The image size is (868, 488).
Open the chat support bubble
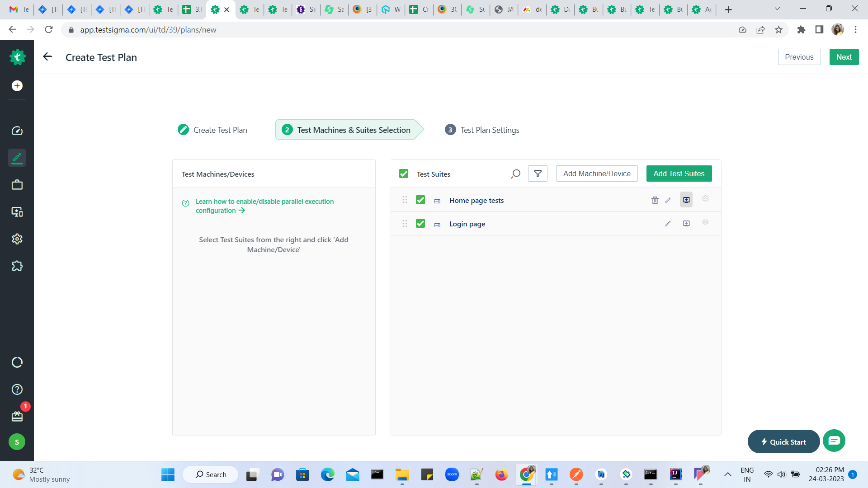point(834,441)
